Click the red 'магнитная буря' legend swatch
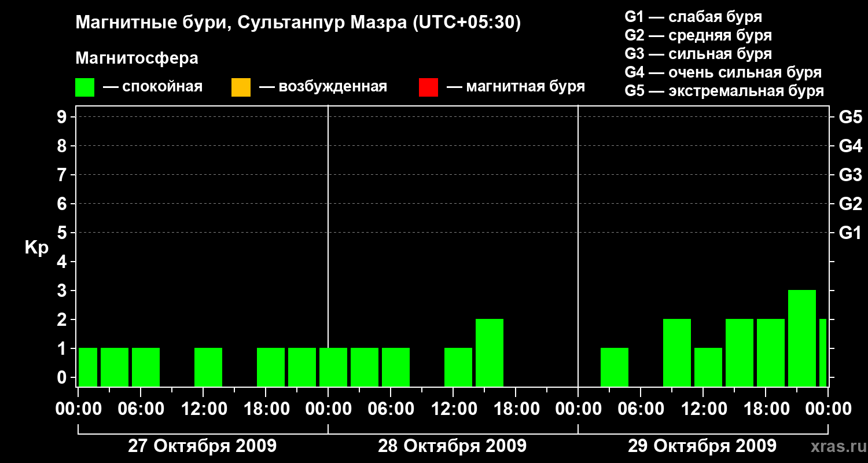The image size is (868, 463). (x=428, y=87)
